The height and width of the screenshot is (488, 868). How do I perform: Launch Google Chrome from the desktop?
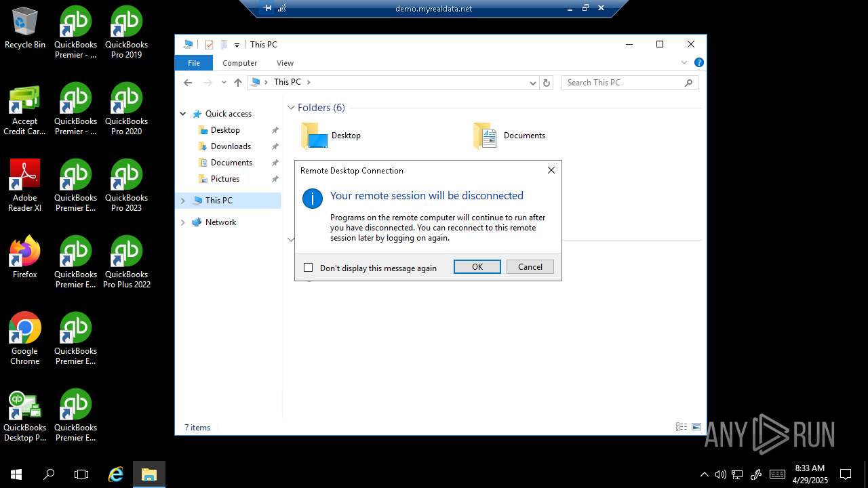coord(25,339)
